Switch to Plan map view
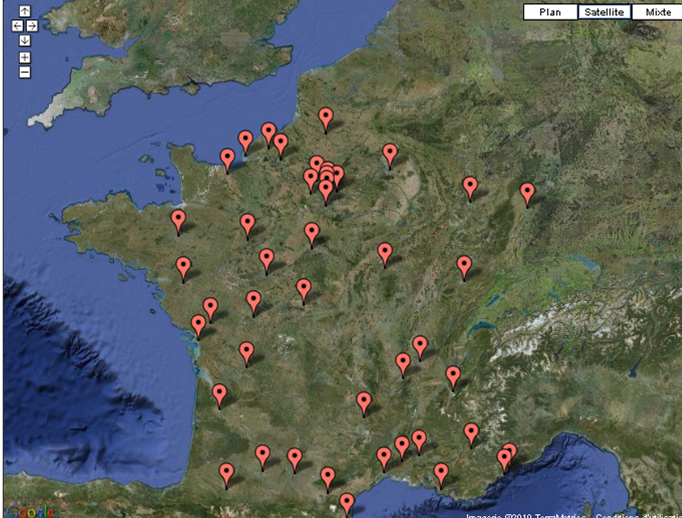 [550, 12]
